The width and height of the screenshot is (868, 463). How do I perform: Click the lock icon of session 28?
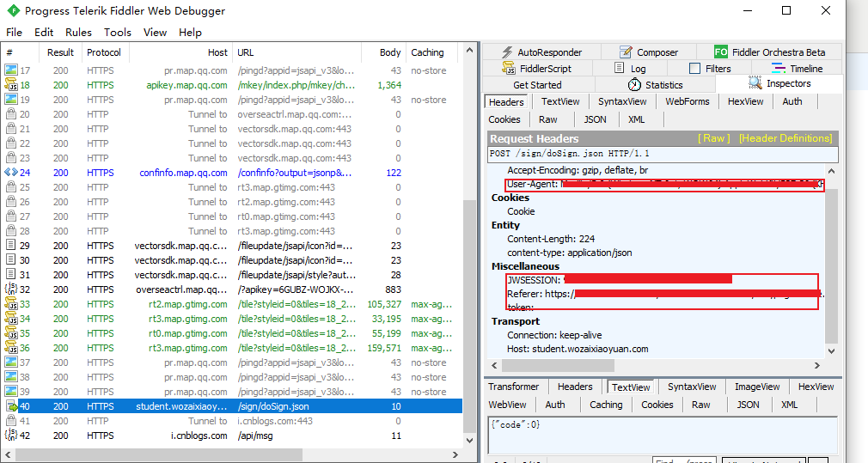coord(11,231)
